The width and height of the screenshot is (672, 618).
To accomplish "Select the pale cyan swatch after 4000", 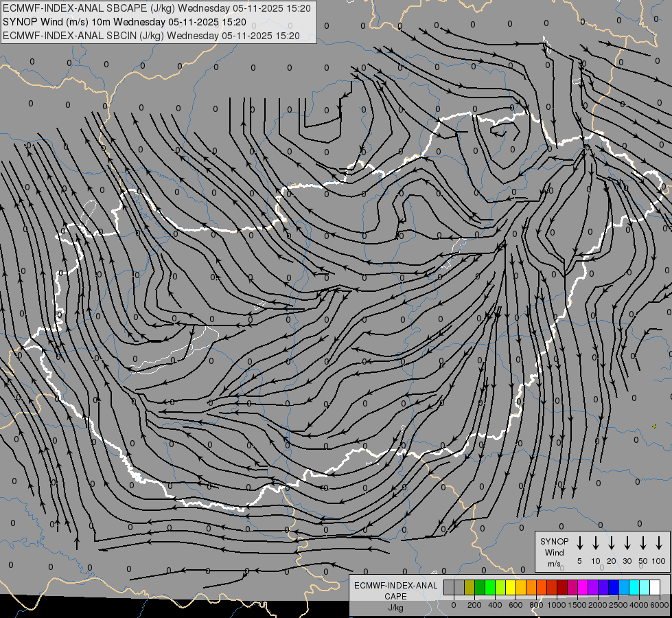I will pyautogui.click(x=644, y=587).
